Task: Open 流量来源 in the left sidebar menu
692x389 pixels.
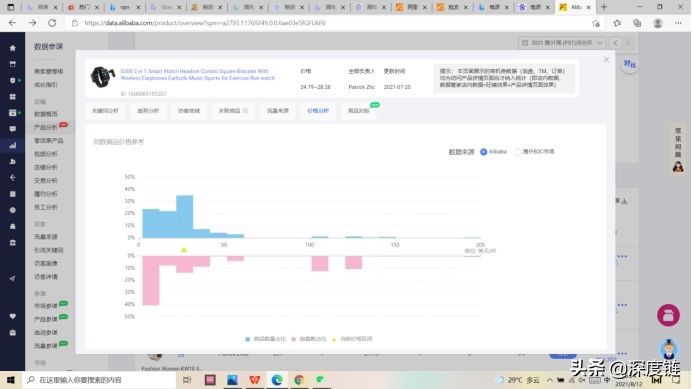Action: (x=46, y=237)
